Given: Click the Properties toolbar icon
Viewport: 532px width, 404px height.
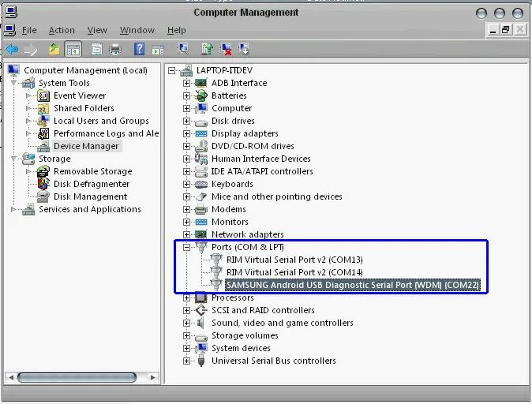Looking at the screenshot, I should (96, 50).
